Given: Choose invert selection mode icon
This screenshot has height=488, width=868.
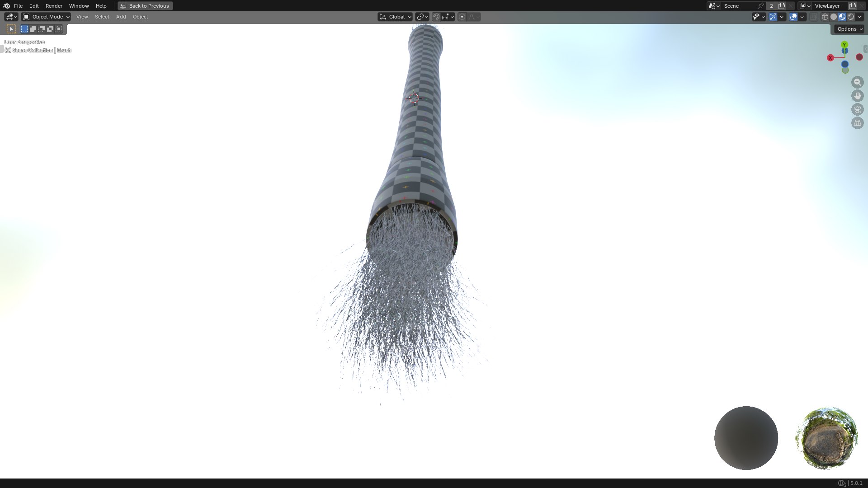Looking at the screenshot, I should (50, 29).
